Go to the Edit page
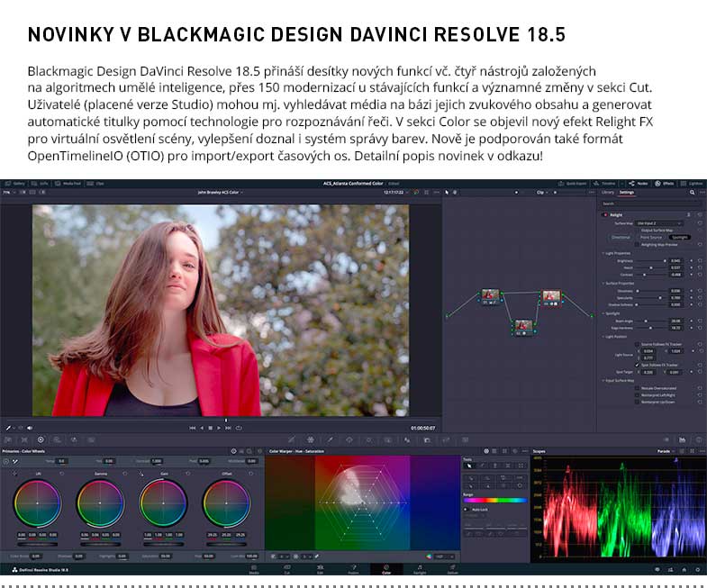Screen dimensions: 707x588 pos(320,569)
